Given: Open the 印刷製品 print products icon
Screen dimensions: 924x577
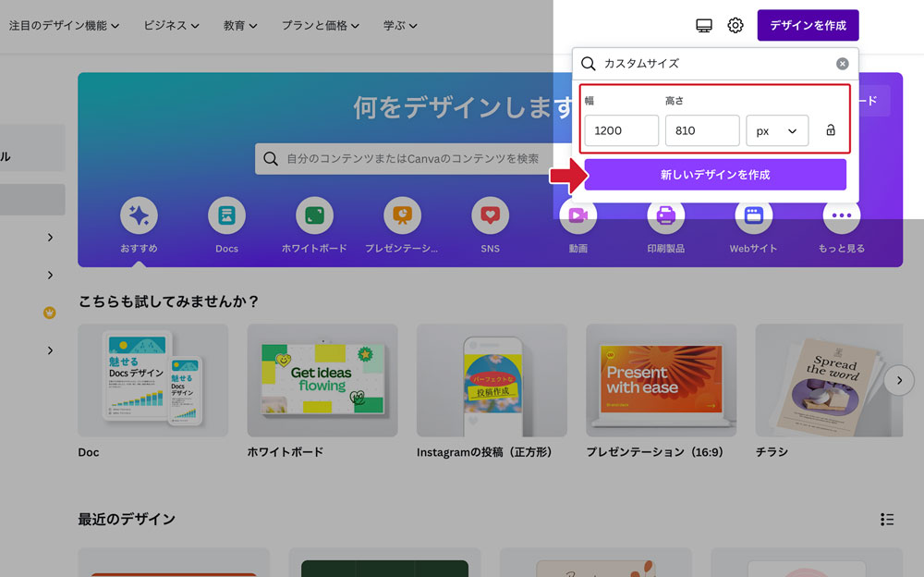Looking at the screenshot, I should point(666,215).
